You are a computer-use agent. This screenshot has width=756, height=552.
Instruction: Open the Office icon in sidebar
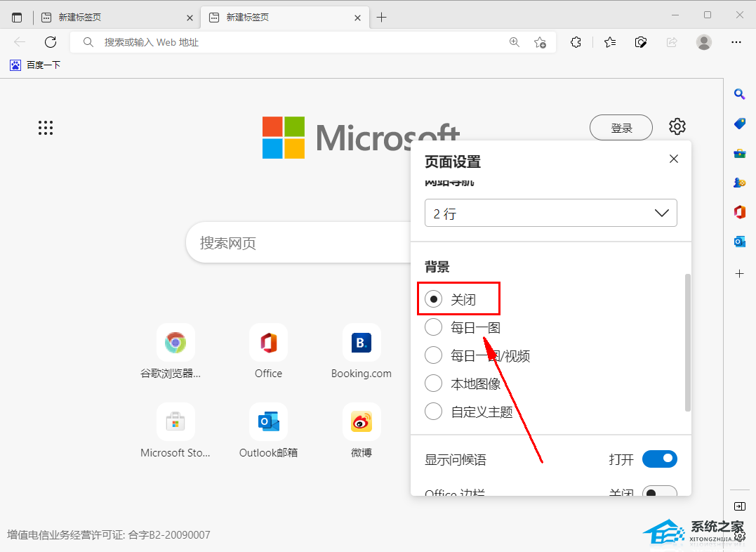click(x=739, y=211)
